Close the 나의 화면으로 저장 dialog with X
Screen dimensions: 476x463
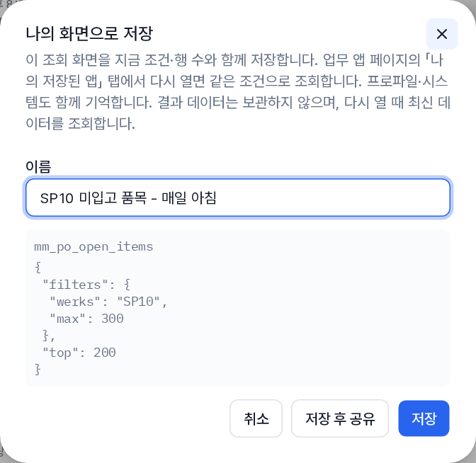tap(442, 34)
